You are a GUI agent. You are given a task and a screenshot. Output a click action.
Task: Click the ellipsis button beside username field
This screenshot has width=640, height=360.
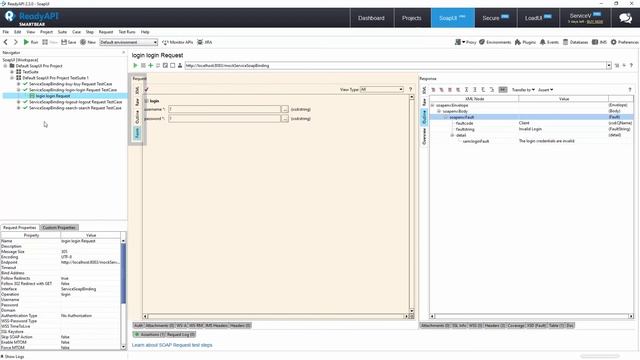point(284,109)
